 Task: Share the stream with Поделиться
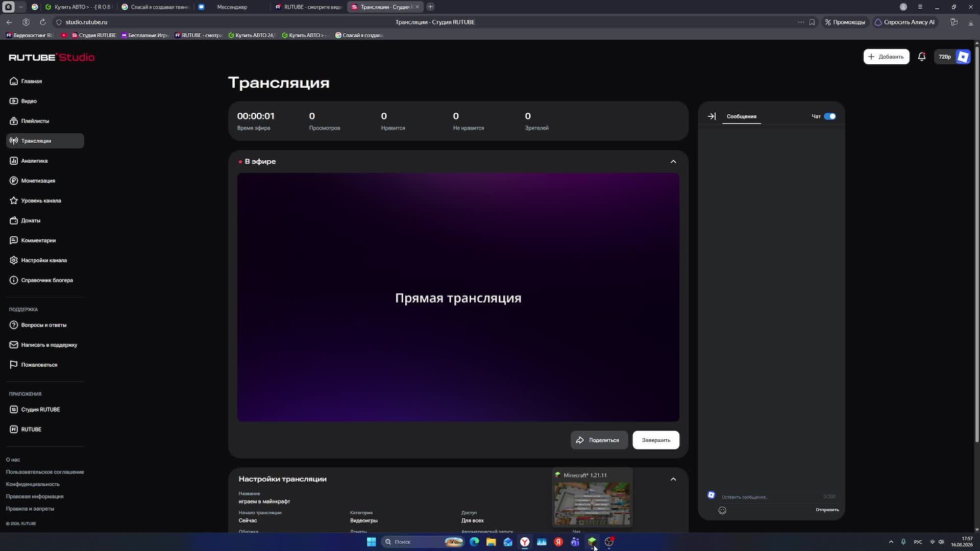point(599,440)
